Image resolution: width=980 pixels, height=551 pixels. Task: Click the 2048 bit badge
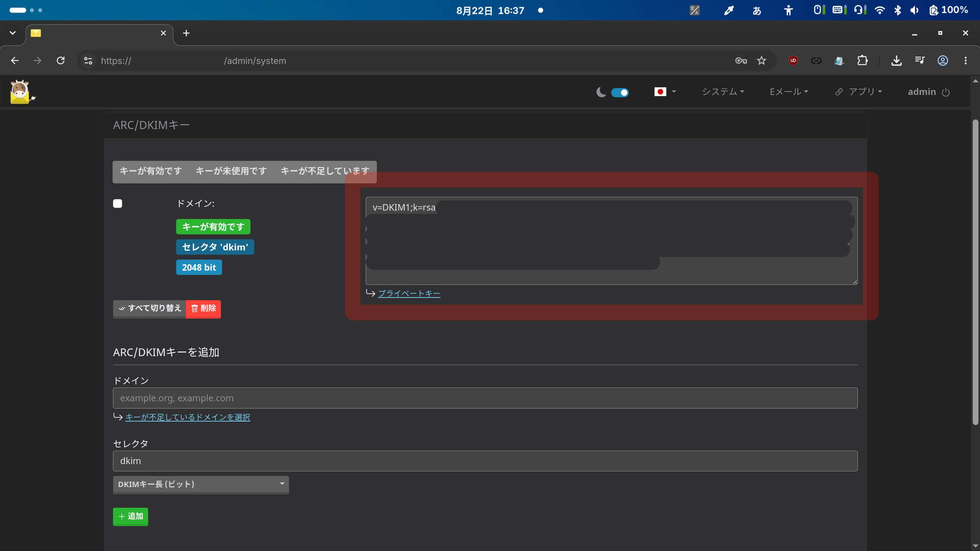[199, 267]
